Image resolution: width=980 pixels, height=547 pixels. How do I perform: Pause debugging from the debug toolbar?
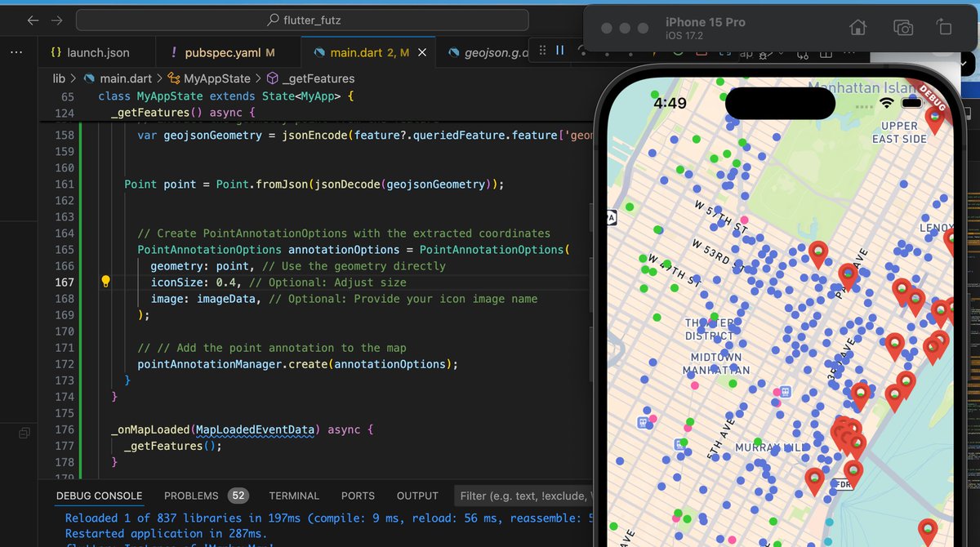[x=560, y=51]
